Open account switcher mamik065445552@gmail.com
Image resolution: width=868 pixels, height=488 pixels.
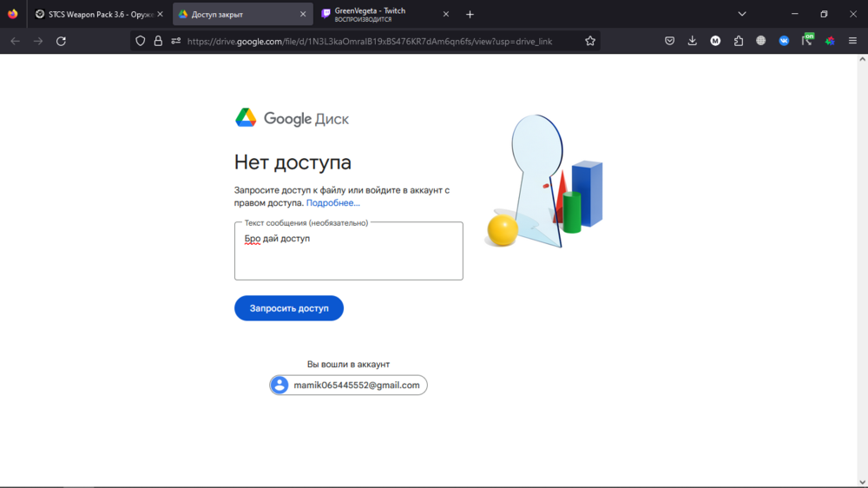[x=348, y=385]
